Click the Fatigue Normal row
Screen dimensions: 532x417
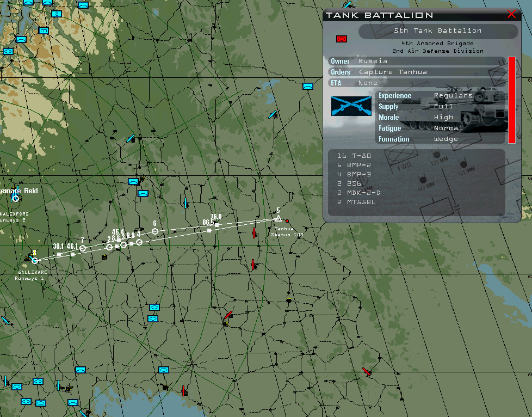[x=441, y=128]
